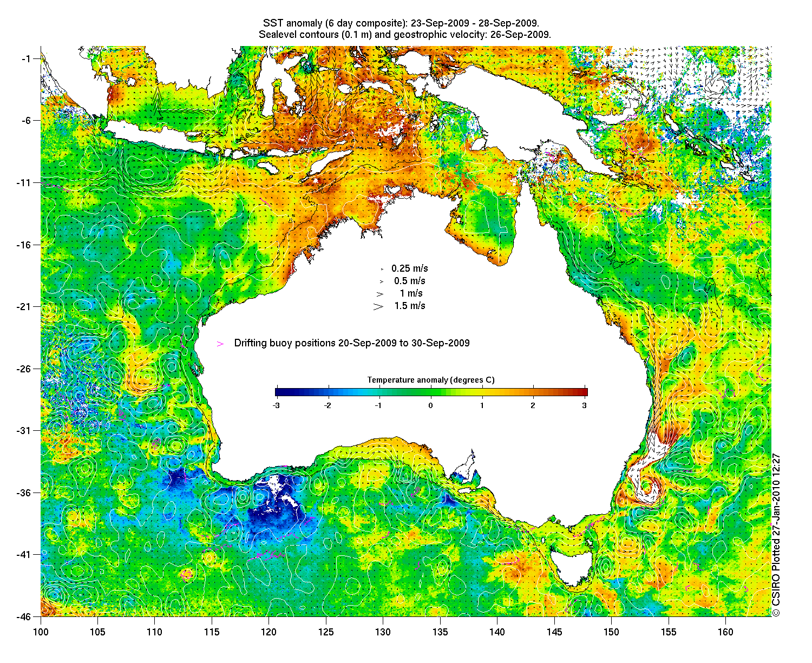
Task: Click the longitude axis label 160
Action: (725, 632)
